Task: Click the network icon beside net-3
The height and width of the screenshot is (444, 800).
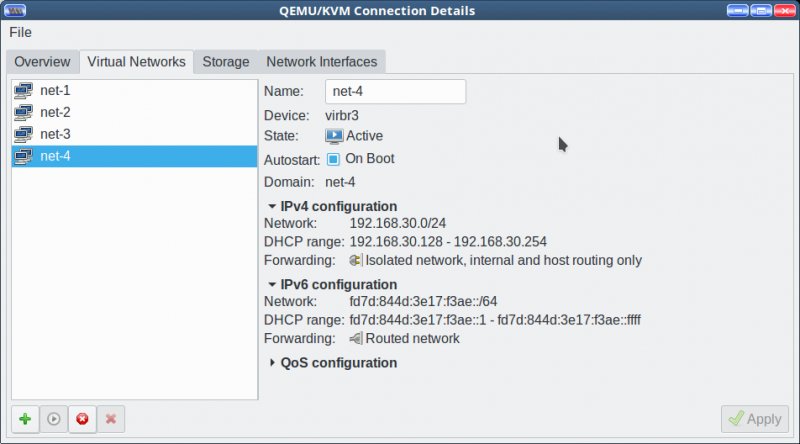Action: (23, 134)
